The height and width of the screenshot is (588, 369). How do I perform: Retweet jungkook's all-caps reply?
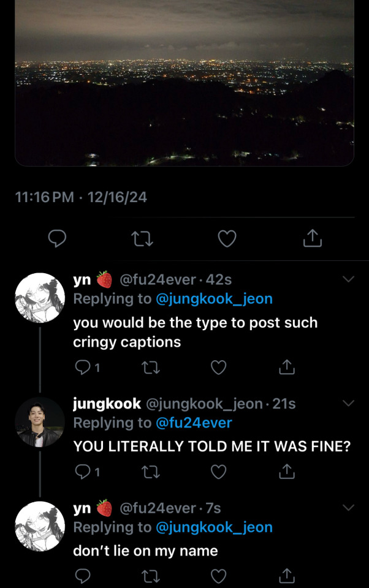[x=150, y=472]
